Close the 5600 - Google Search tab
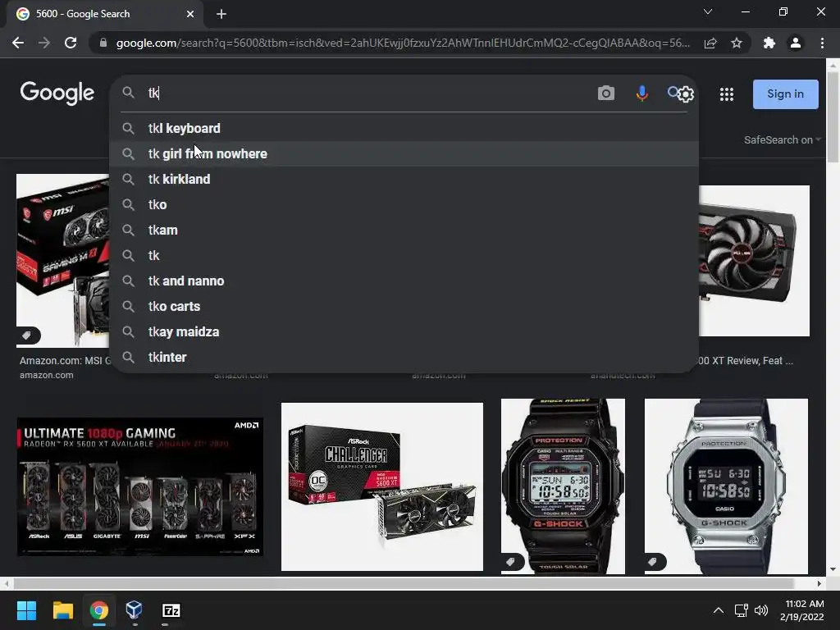The image size is (840, 630). [190, 14]
